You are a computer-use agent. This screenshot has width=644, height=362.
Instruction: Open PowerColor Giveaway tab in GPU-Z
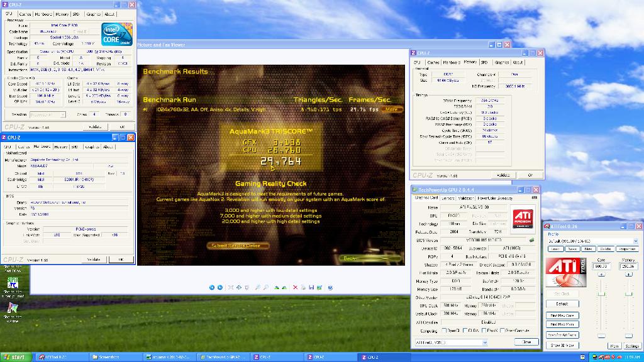tap(495, 198)
